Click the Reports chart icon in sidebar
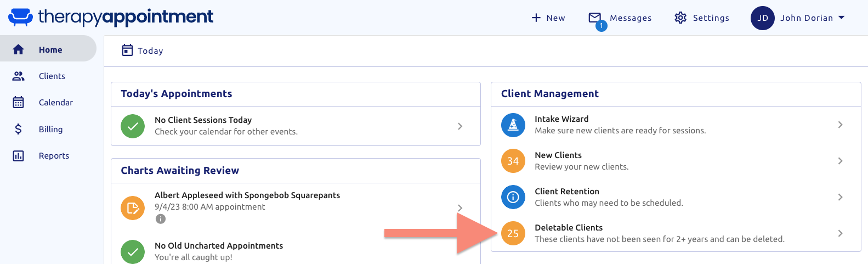 pos(18,156)
